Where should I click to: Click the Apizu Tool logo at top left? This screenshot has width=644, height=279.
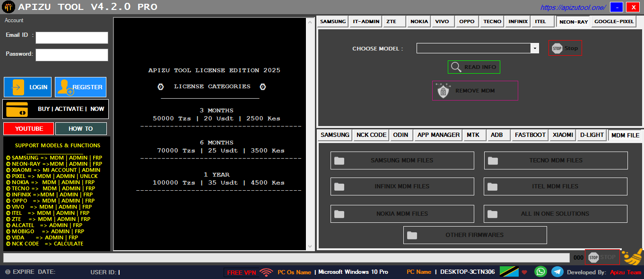click(x=9, y=7)
